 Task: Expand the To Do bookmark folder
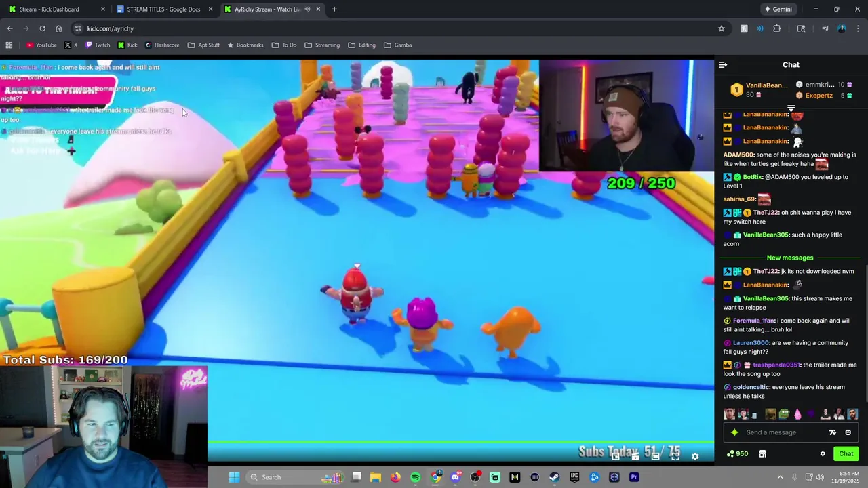point(283,45)
